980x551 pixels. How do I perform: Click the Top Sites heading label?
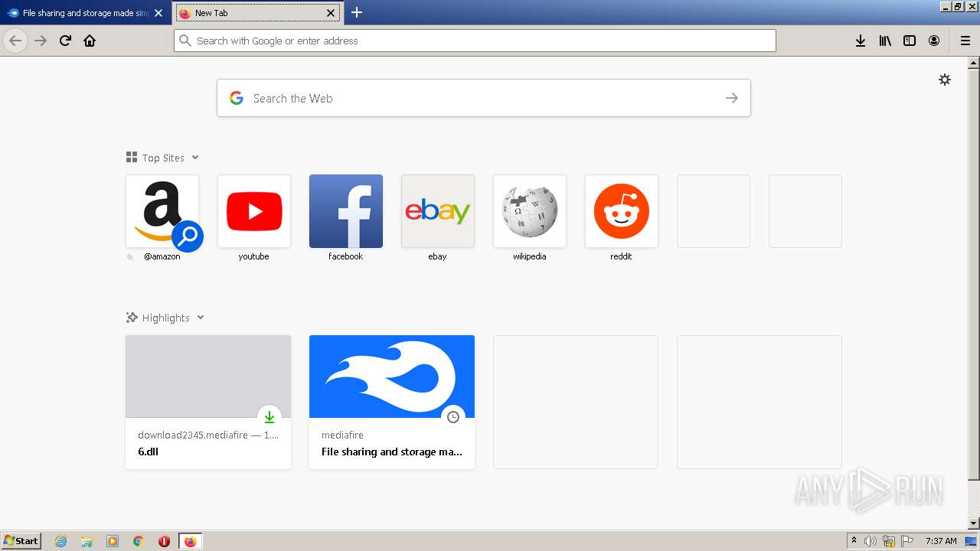163,158
